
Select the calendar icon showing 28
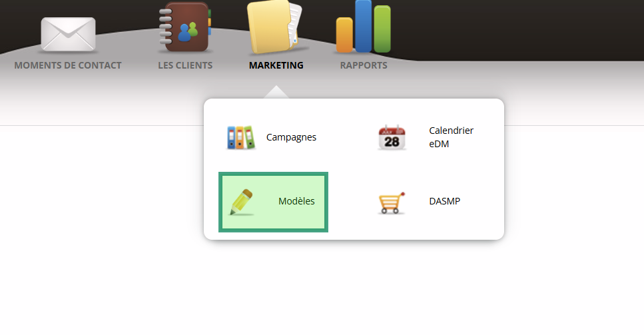[x=392, y=137]
